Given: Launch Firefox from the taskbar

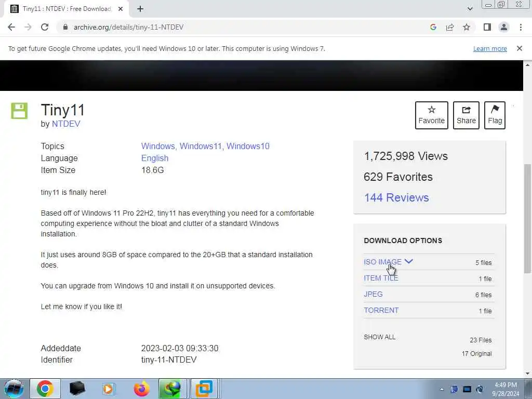Looking at the screenshot, I should pos(141,389).
